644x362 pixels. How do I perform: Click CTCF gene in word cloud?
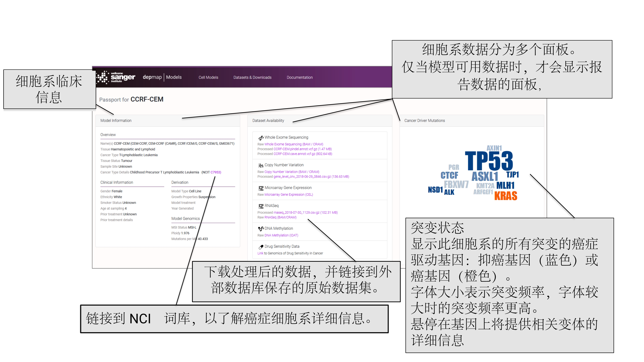pos(449,175)
